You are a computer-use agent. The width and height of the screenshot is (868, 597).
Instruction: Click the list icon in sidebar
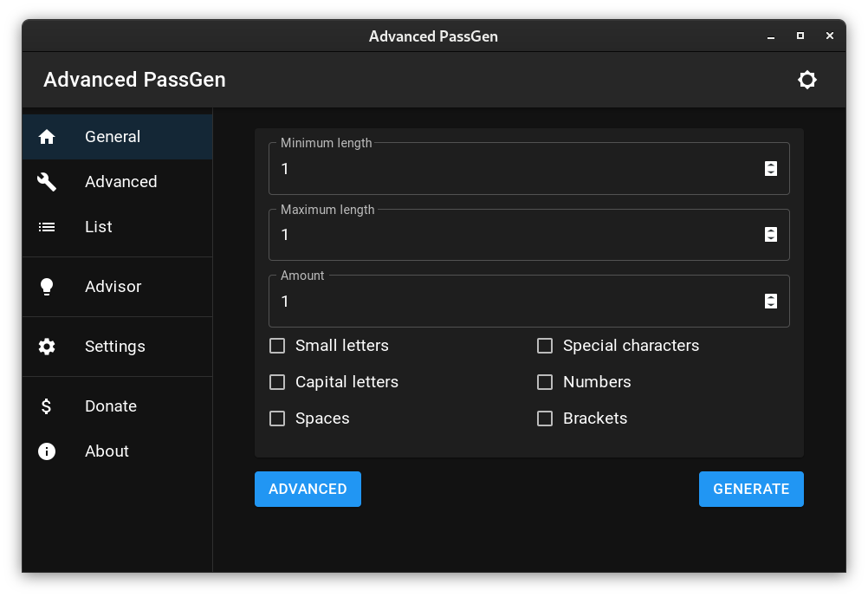(x=47, y=227)
